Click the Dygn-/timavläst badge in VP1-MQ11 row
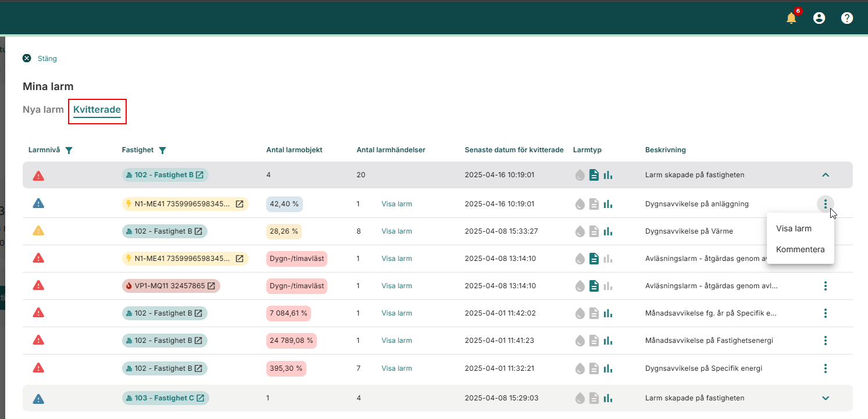This screenshot has height=419, width=868. click(297, 286)
